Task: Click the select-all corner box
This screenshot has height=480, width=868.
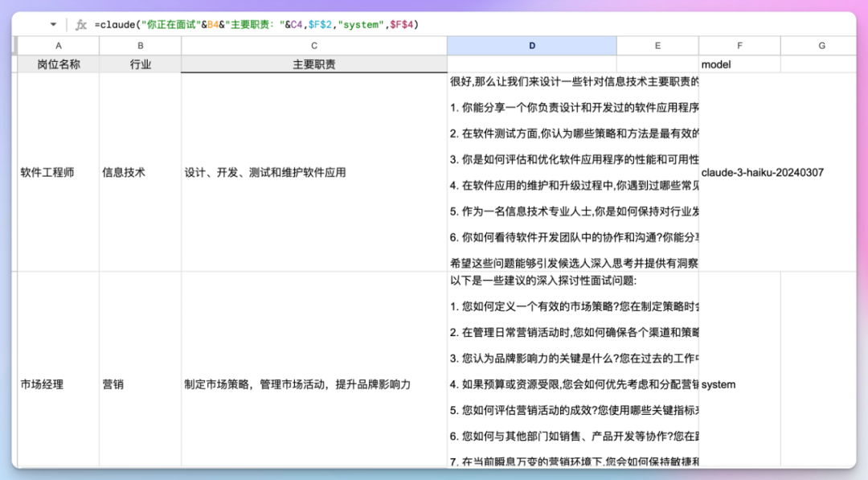Action: click(14, 46)
